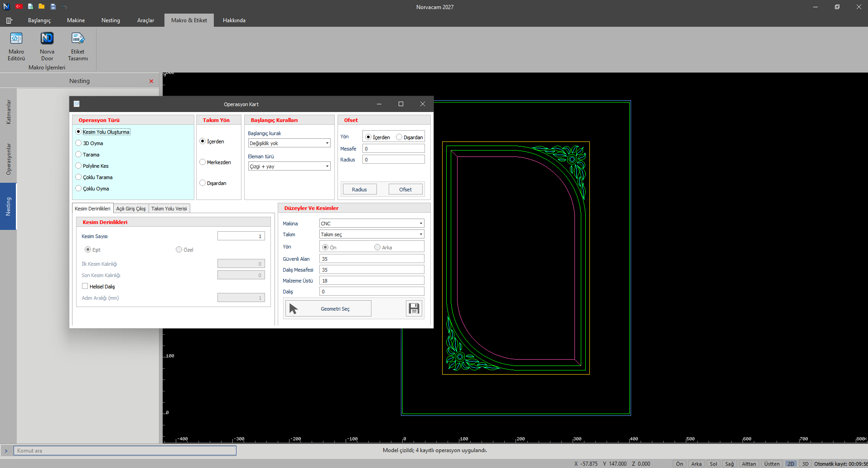Click the blue save diskette icon in title bar
The height and width of the screenshot is (468, 868).
53,6
